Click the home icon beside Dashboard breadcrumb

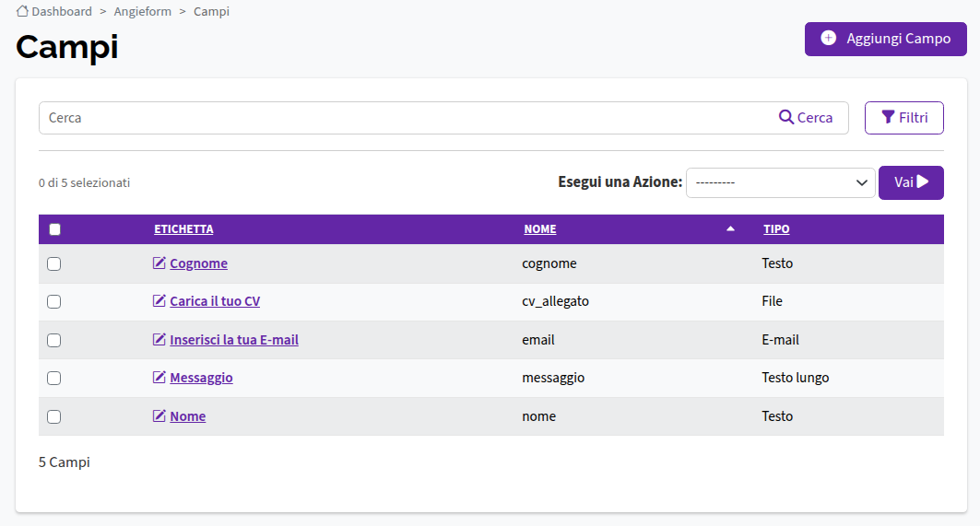point(22,11)
